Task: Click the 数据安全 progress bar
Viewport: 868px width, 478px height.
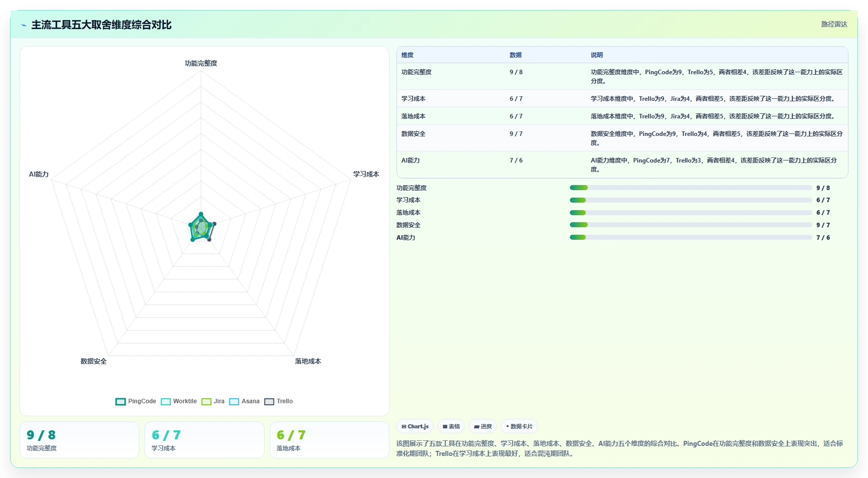Action: point(691,225)
